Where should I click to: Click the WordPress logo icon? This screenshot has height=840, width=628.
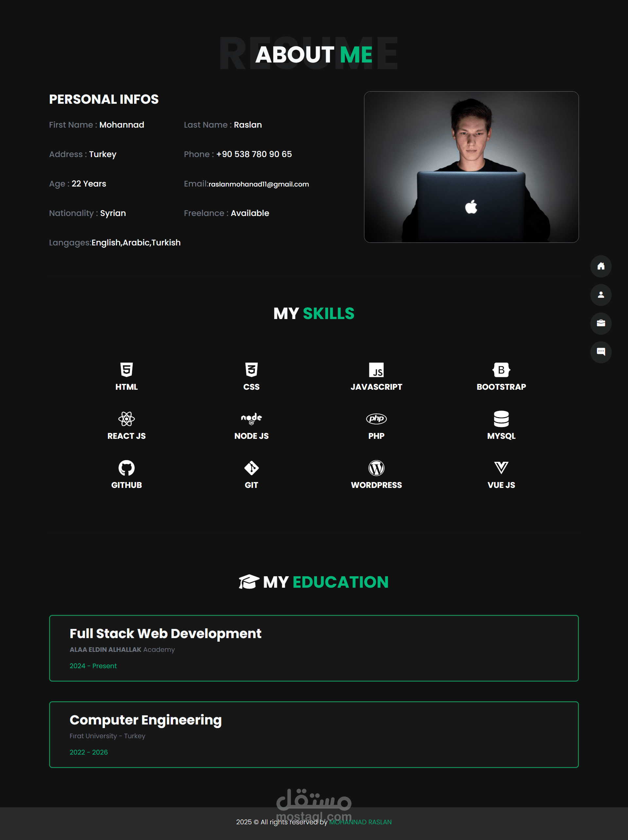click(x=376, y=468)
